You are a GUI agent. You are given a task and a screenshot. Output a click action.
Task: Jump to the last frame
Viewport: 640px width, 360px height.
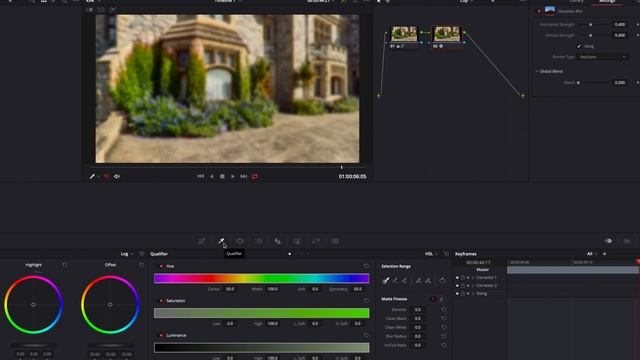point(244,176)
